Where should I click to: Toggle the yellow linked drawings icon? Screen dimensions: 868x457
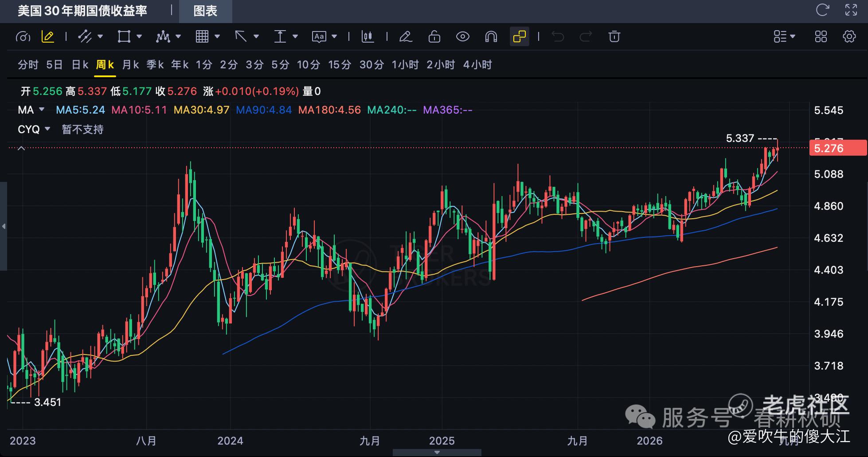tap(520, 37)
